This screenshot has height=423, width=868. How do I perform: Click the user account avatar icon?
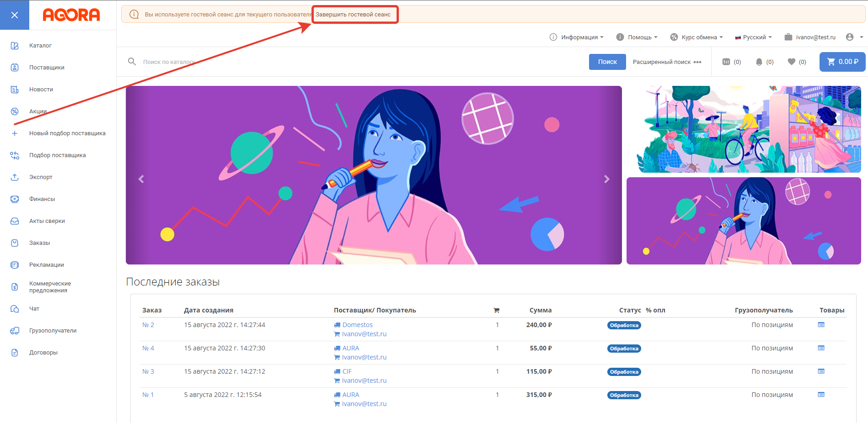850,37
